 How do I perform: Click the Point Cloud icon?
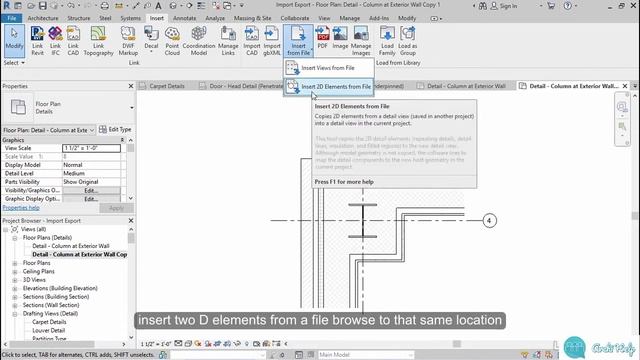[172, 41]
